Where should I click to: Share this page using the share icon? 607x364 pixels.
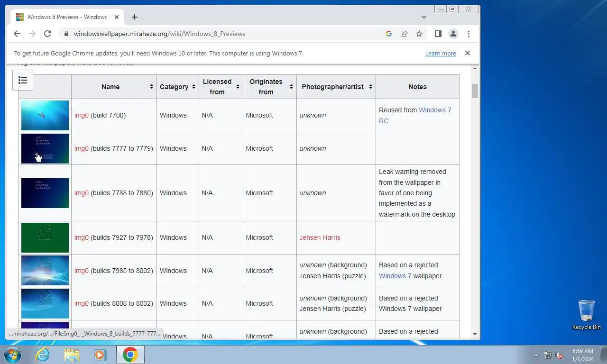[x=404, y=34]
